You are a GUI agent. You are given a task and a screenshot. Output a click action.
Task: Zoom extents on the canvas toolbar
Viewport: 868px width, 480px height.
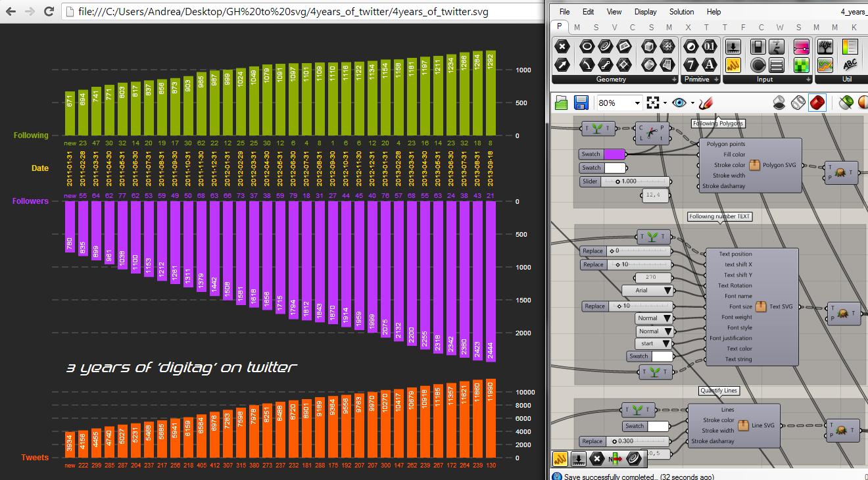[x=652, y=103]
